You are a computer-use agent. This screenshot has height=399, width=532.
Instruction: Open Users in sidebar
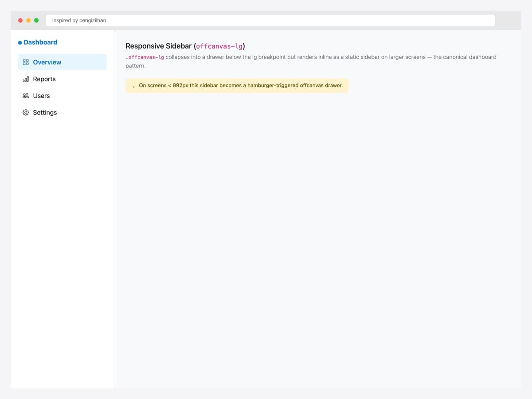coord(62,96)
